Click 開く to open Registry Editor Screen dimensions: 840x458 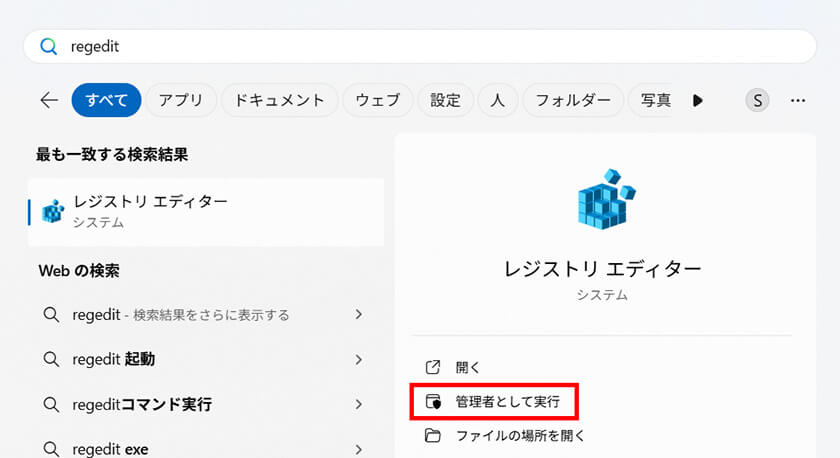(467, 367)
